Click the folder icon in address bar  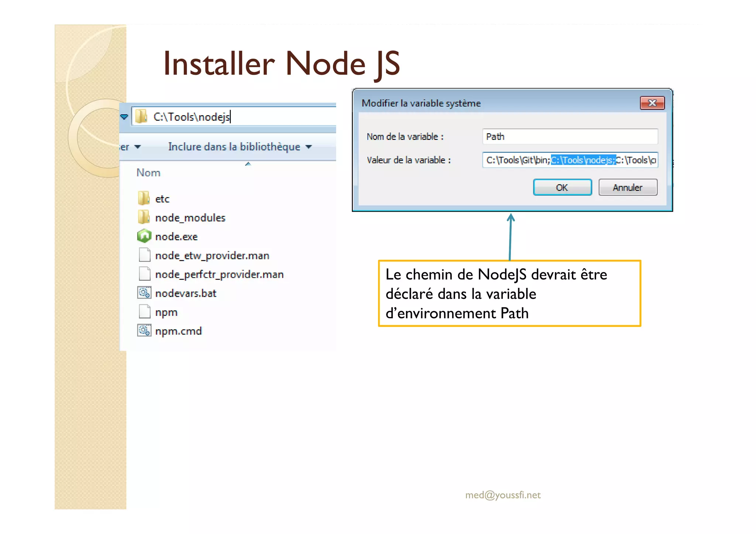point(141,117)
